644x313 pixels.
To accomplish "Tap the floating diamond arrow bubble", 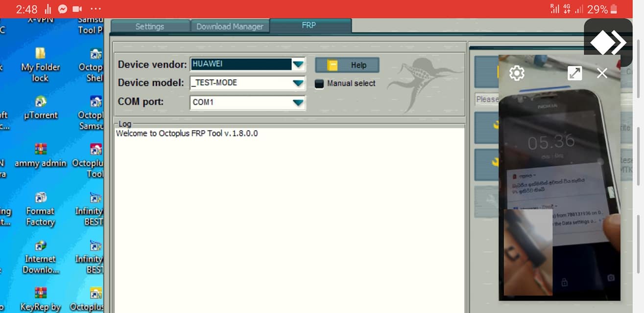I will coord(608,43).
